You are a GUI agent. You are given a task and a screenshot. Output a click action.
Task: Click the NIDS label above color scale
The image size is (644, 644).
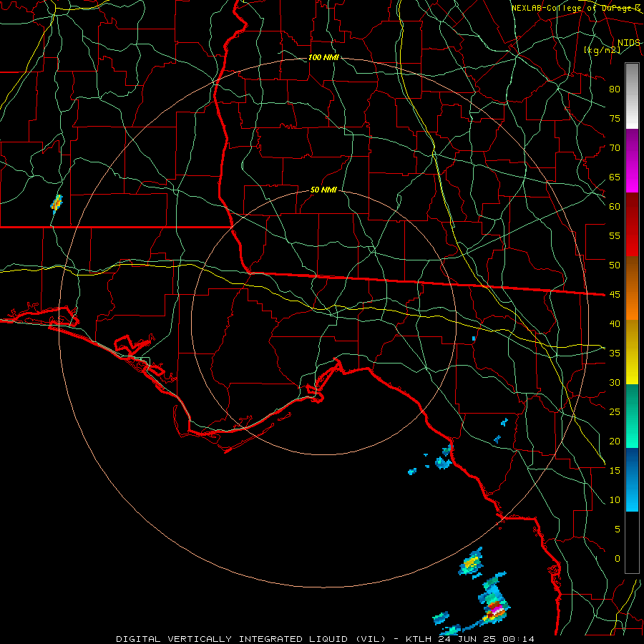[x=629, y=42]
